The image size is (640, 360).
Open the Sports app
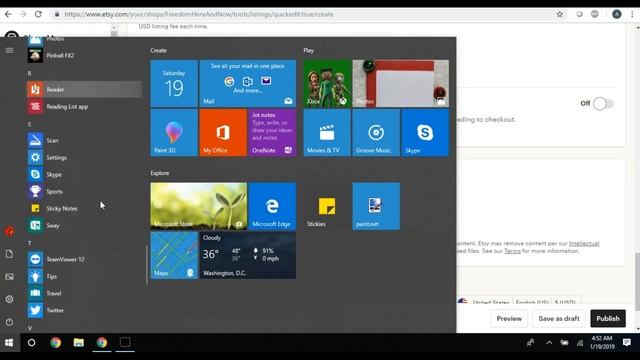click(x=84, y=191)
